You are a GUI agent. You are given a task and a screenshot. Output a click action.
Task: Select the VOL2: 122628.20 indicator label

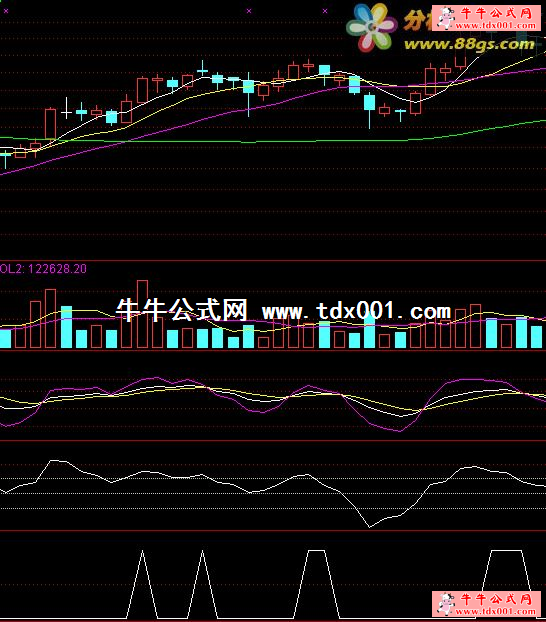point(43,269)
